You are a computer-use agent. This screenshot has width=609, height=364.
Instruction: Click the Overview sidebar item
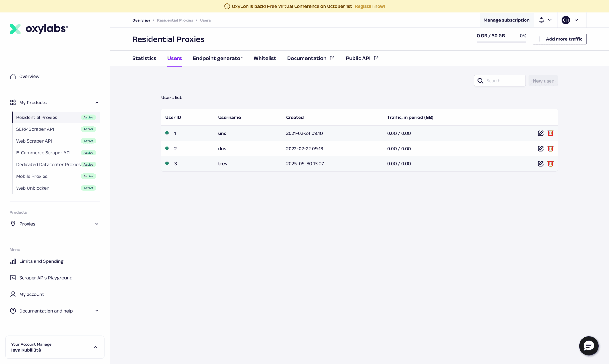point(55,76)
